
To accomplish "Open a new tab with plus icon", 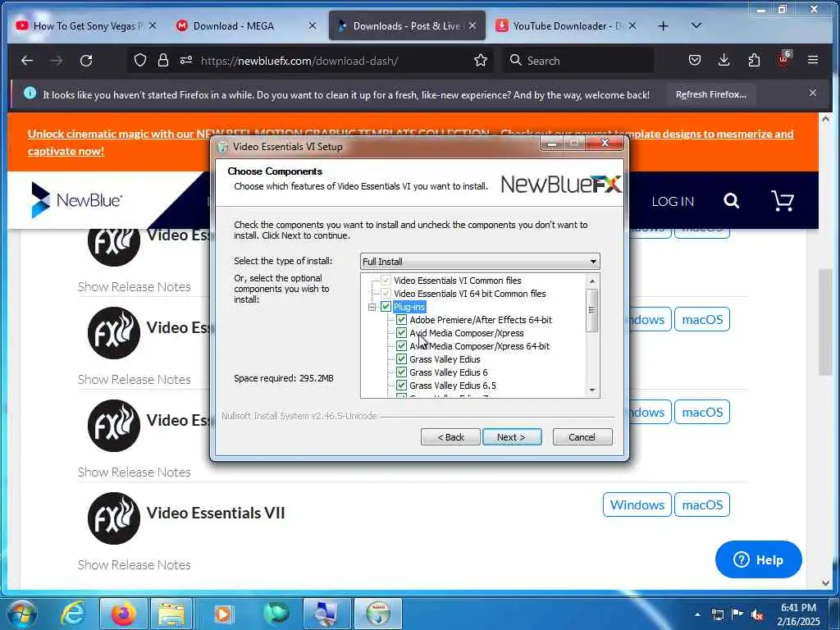I will [x=663, y=25].
